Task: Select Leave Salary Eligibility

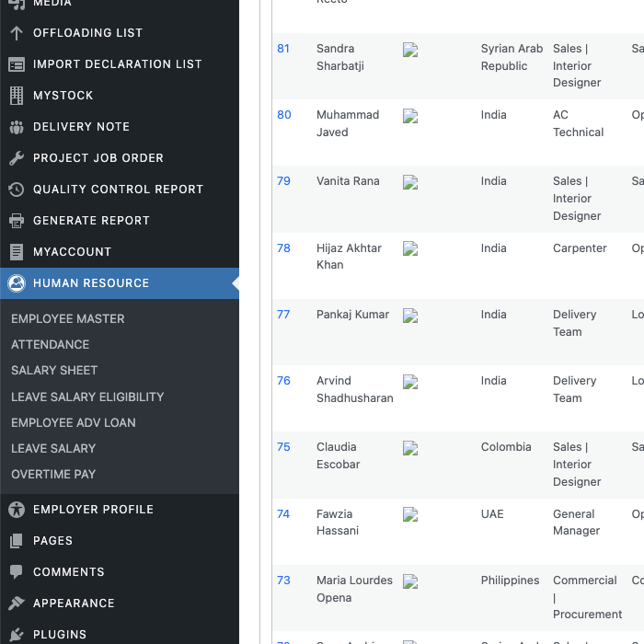Action: coord(87,397)
